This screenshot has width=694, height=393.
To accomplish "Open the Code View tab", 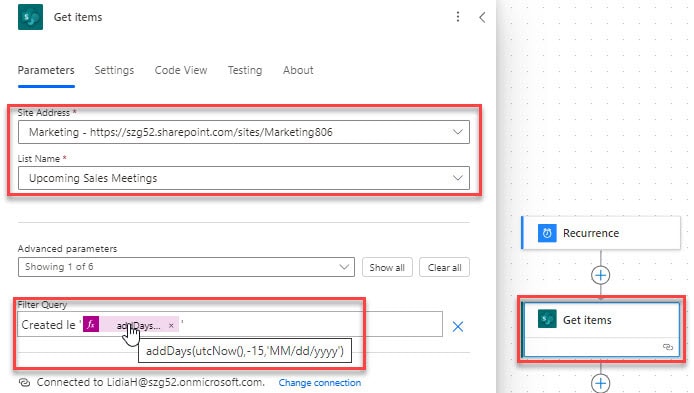I will [181, 70].
